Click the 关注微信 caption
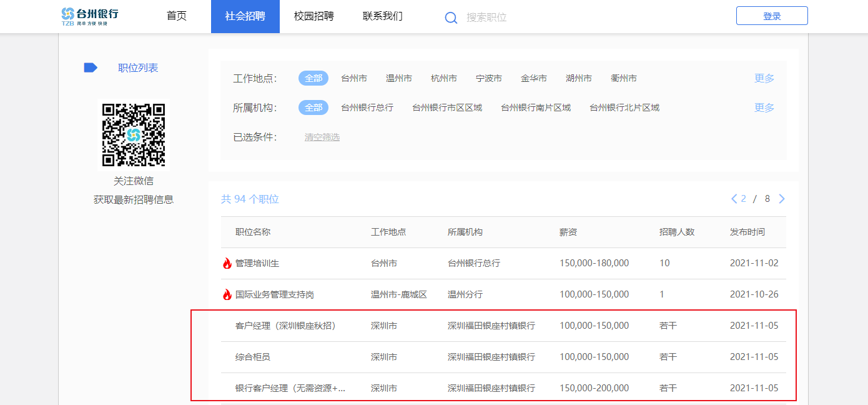 pos(134,181)
